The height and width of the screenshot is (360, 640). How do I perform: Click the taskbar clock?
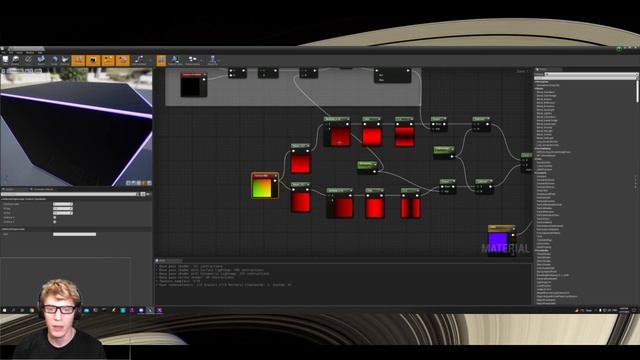624,310
